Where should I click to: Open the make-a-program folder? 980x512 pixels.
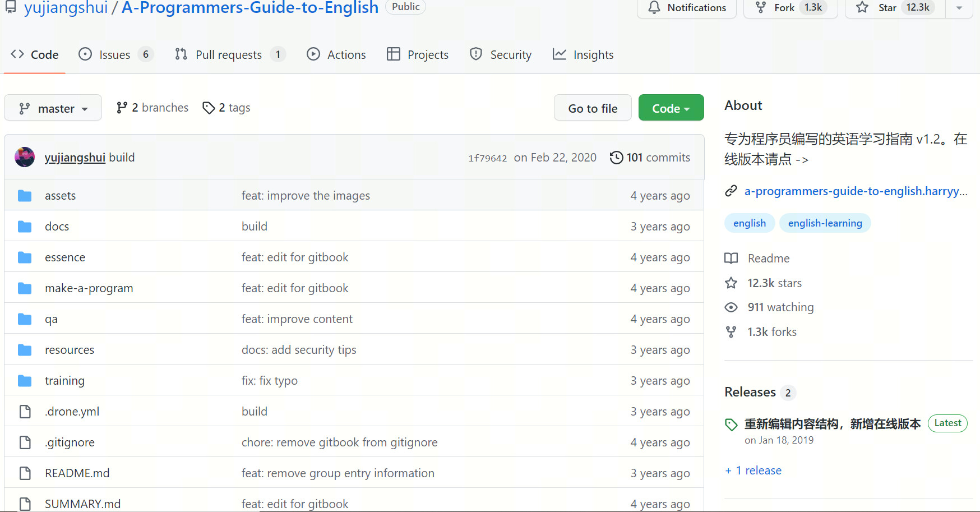click(89, 288)
